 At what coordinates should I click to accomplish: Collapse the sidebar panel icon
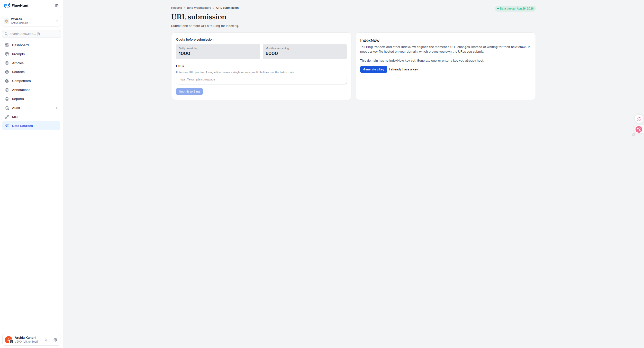(57, 6)
